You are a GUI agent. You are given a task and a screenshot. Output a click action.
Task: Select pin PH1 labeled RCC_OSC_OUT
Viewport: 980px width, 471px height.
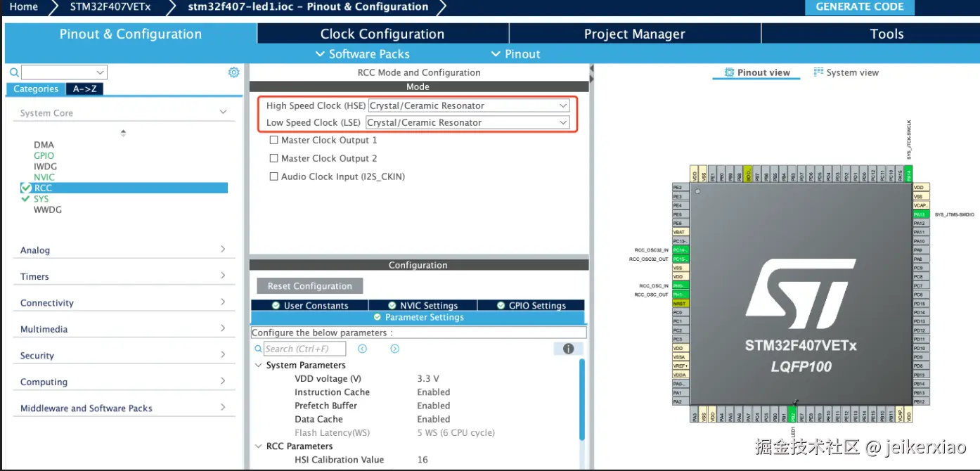(681, 295)
